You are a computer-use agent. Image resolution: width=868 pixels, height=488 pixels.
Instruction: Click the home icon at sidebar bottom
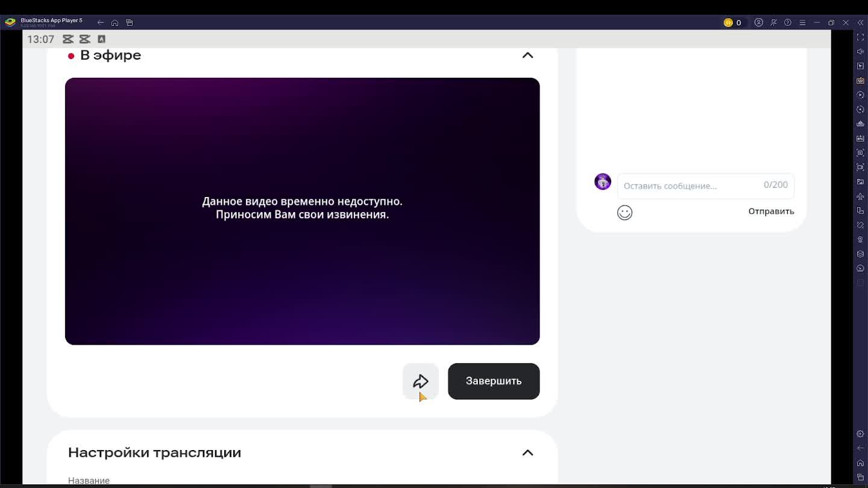click(860, 463)
